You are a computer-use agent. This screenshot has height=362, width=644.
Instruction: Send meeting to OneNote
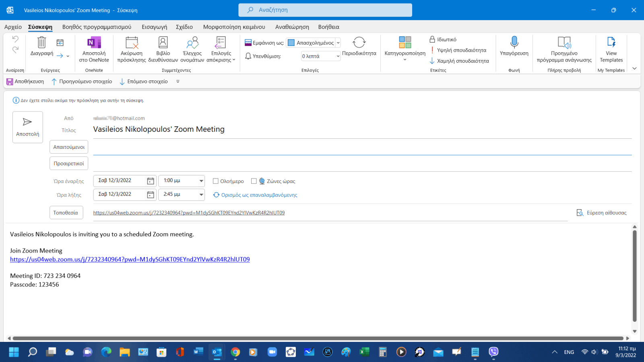pos(94,49)
